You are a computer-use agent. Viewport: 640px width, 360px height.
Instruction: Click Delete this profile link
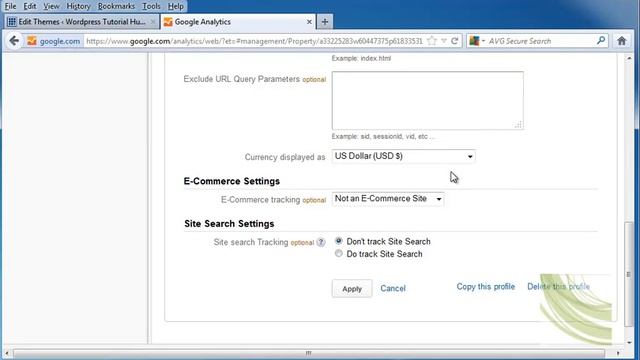558,287
